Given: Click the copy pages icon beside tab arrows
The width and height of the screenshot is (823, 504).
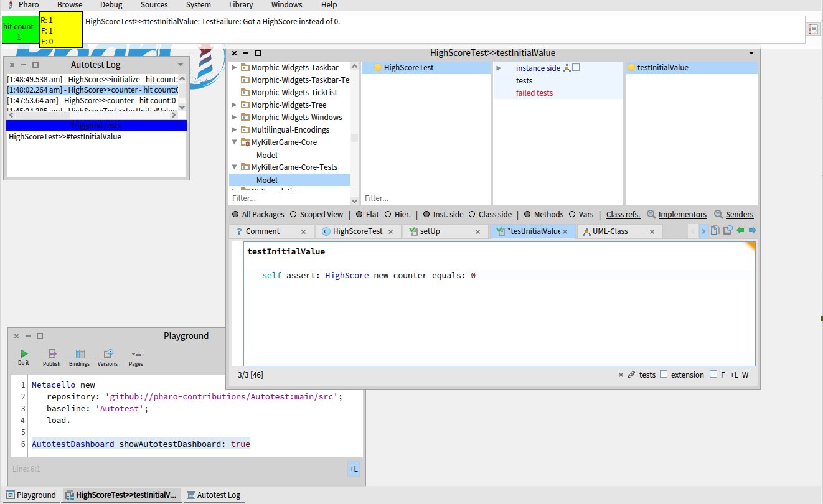Looking at the screenshot, I should pos(715,231).
